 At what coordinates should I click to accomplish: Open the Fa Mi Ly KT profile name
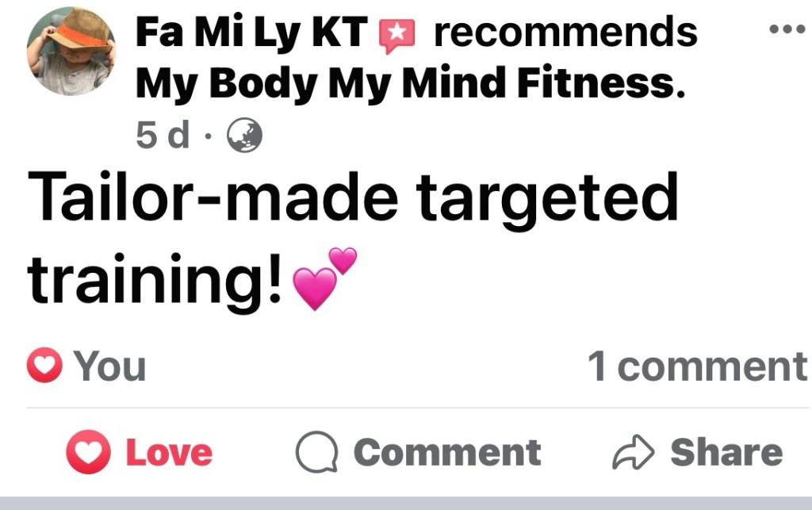pos(251,32)
